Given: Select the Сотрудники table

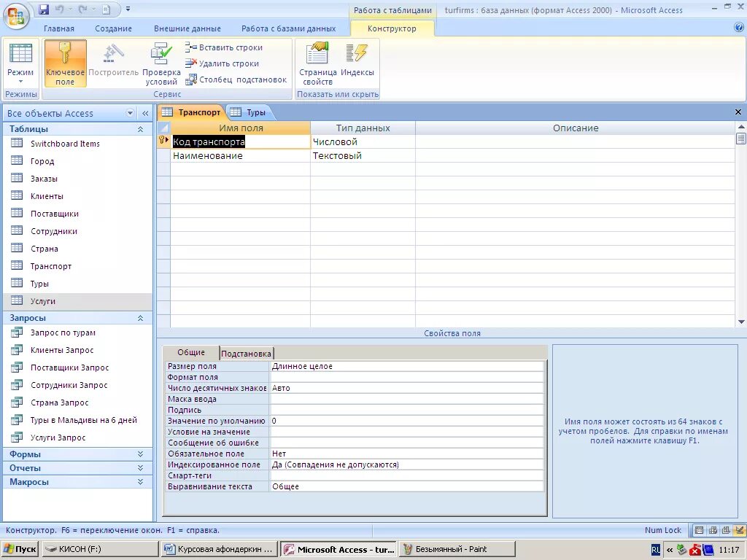Looking at the screenshot, I should point(53,231).
